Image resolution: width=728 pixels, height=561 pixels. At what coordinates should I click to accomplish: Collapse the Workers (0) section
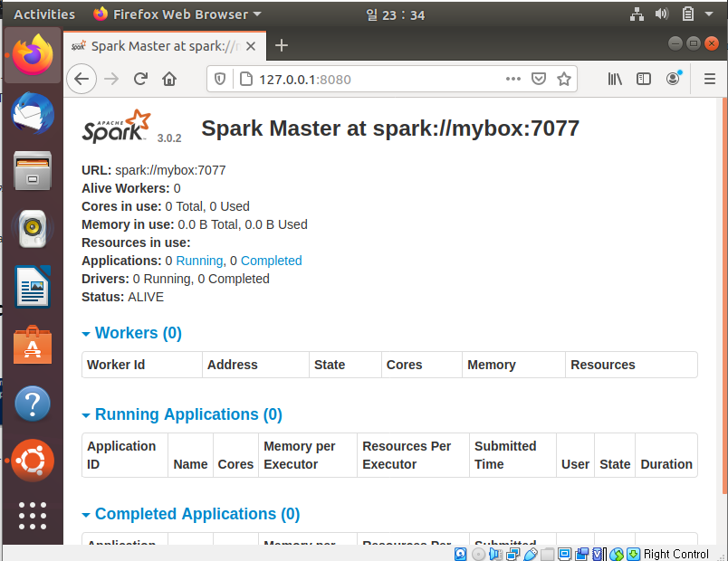[x=132, y=333]
